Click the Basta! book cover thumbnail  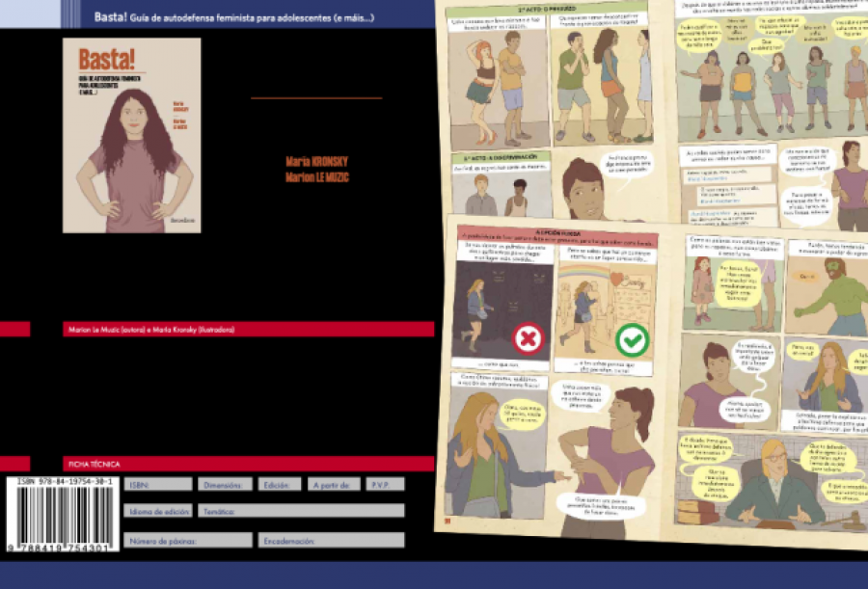132,135
